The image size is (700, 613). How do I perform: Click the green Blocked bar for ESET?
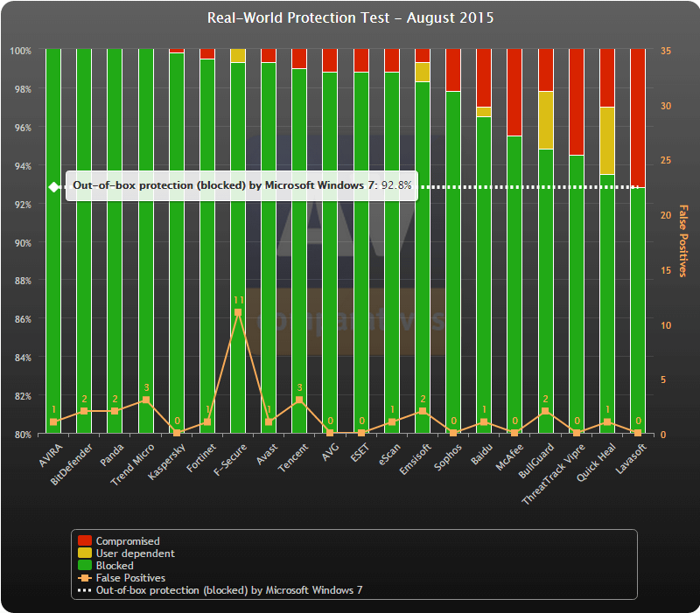[x=360, y=253]
